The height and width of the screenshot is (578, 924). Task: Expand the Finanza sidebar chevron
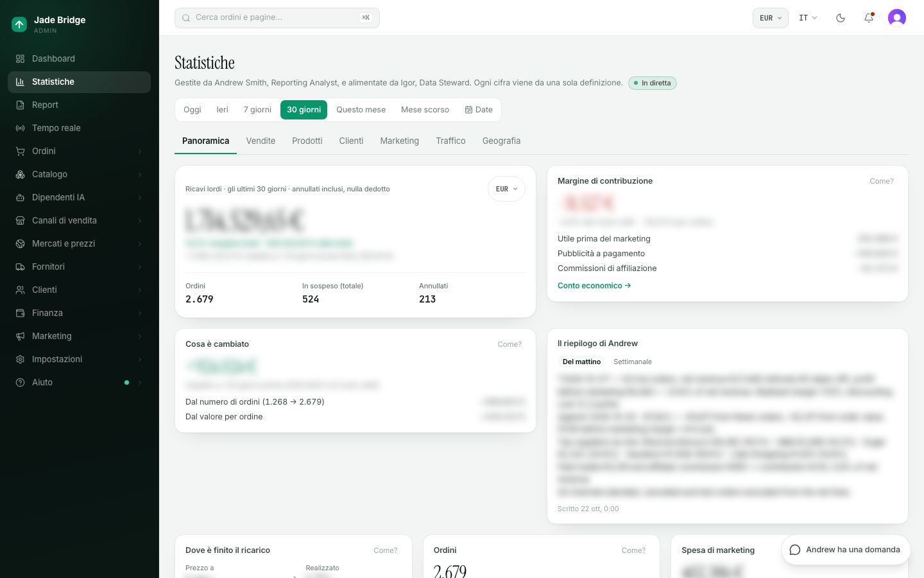(140, 313)
